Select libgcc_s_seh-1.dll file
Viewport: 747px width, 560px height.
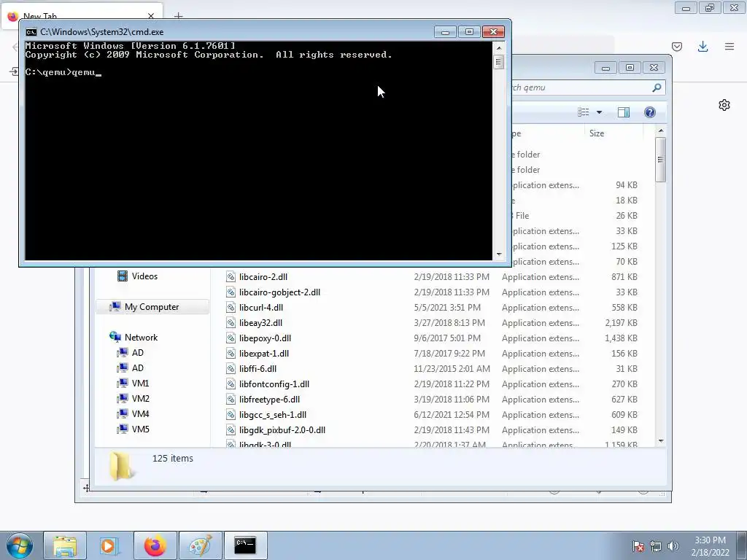pyautogui.click(x=273, y=415)
